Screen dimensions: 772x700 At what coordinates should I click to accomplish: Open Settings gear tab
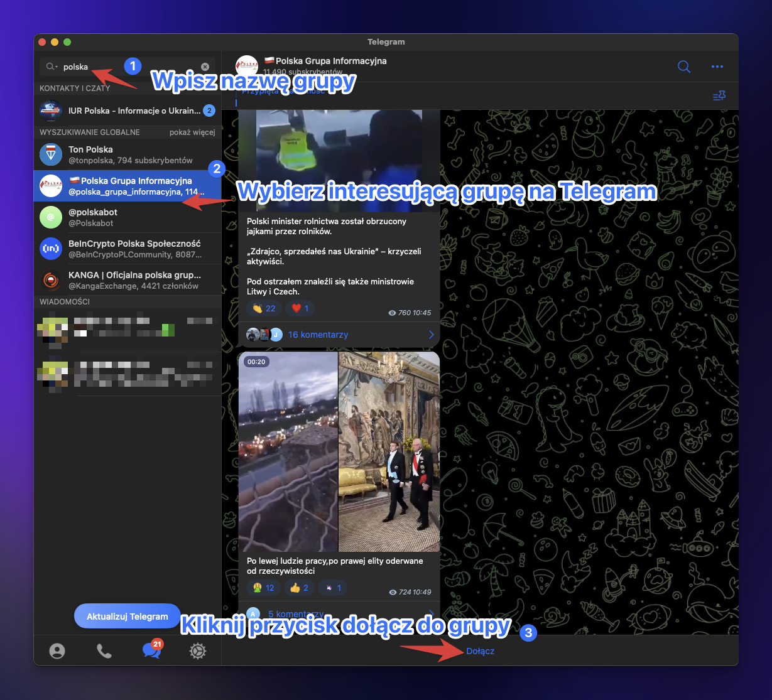coord(198,652)
